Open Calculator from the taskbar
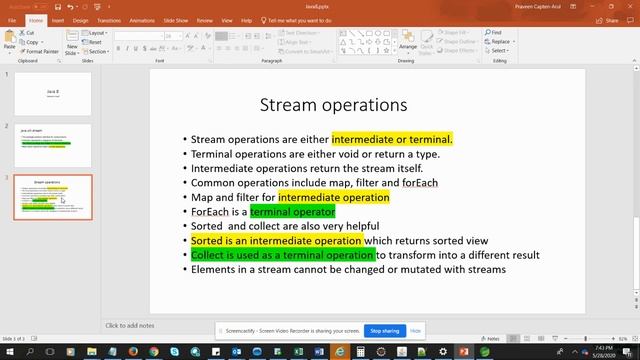 coord(360,351)
